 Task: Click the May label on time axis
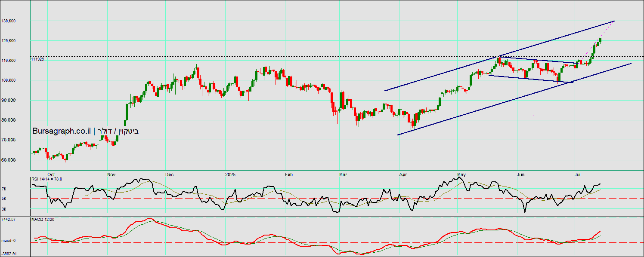[x=461, y=175]
